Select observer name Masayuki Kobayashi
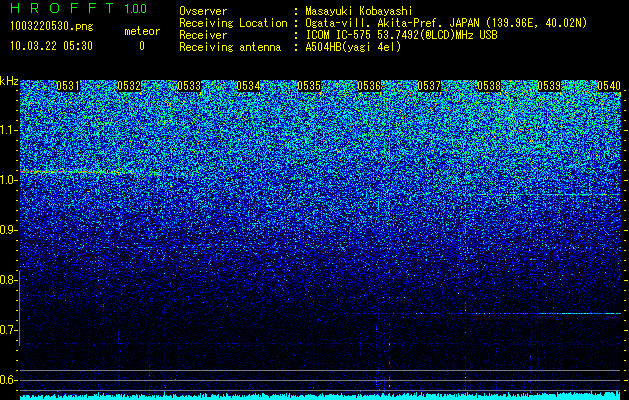 [x=359, y=11]
